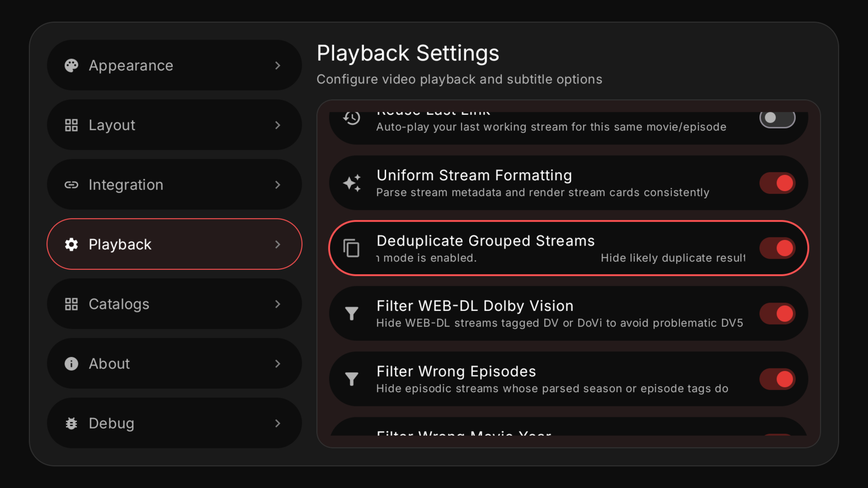868x488 pixels.
Task: Toggle Filter WEB-DL Dolby Vision off
Action: pyautogui.click(x=777, y=314)
